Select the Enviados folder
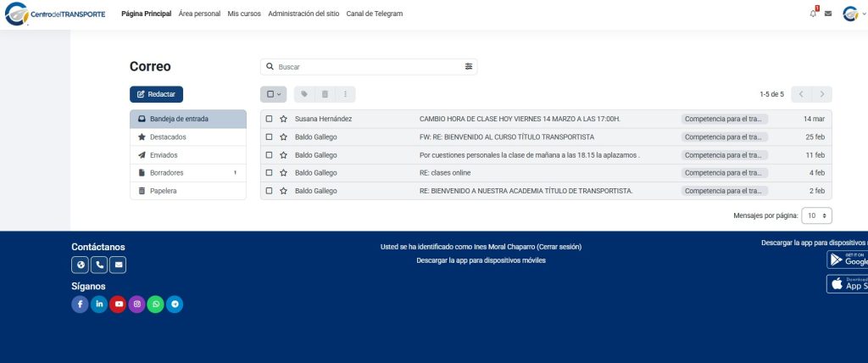This screenshot has width=868, height=363. (x=188, y=155)
